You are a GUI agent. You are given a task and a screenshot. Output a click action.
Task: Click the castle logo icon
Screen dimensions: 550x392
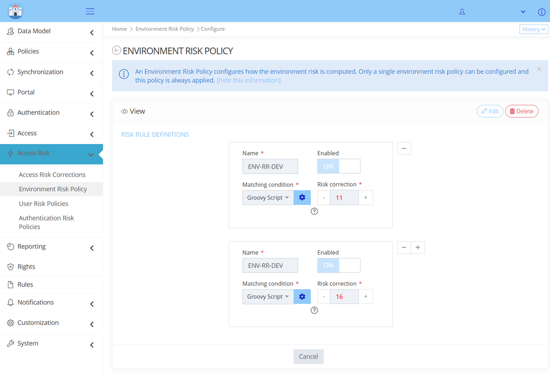click(x=15, y=11)
